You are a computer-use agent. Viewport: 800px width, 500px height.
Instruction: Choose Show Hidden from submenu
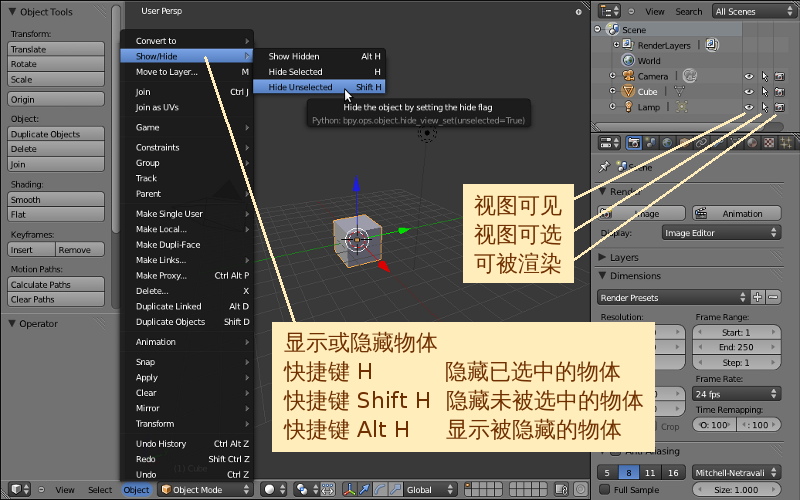pyautogui.click(x=319, y=56)
